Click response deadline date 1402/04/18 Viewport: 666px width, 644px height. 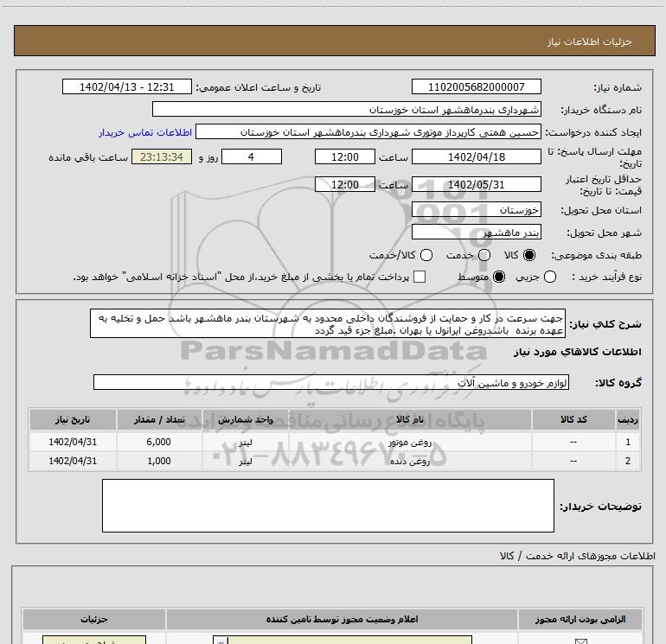pyautogui.click(x=476, y=156)
